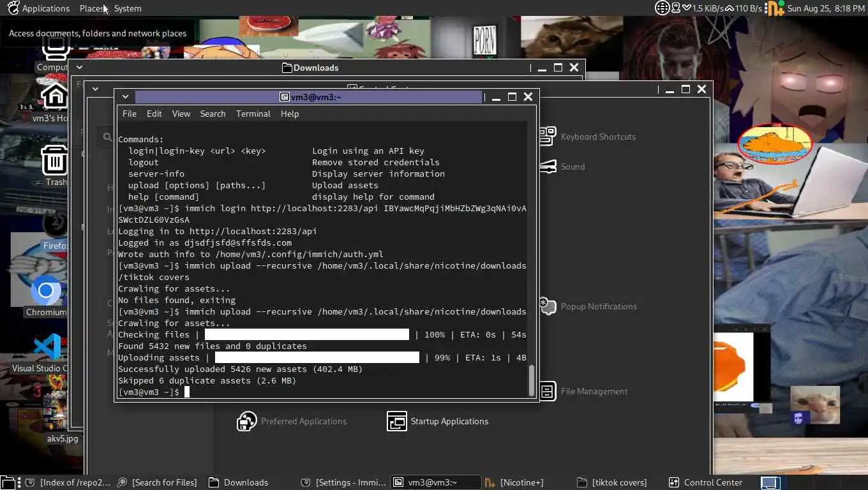
Task: Click the workspace switcher in bottom panel
Action: coord(770,482)
